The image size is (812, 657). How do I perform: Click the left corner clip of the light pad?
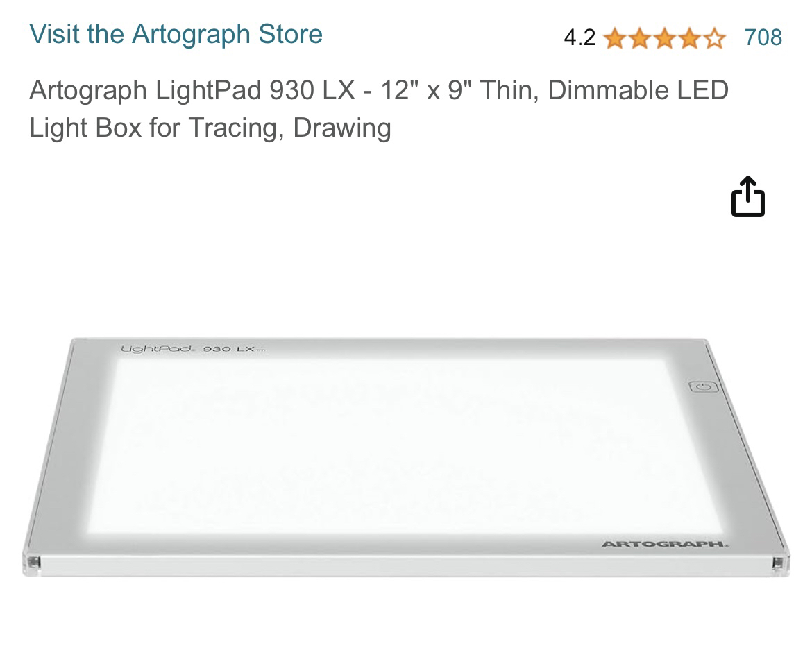click(x=32, y=563)
